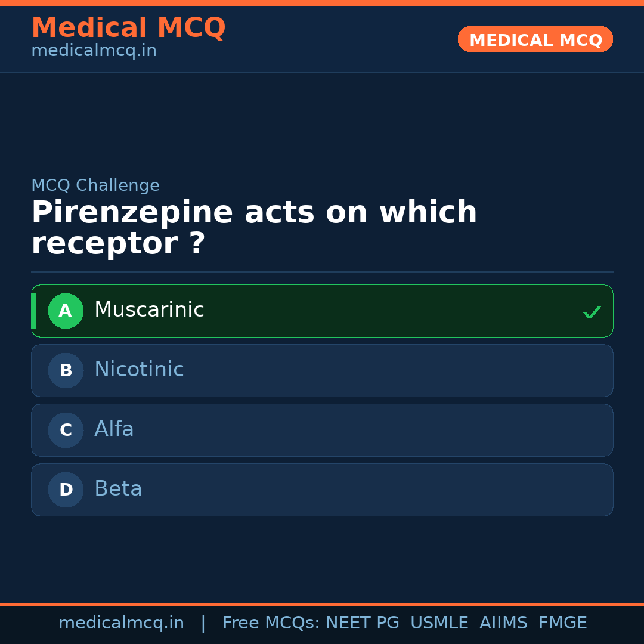Click the green checkmark icon

[x=592, y=312]
